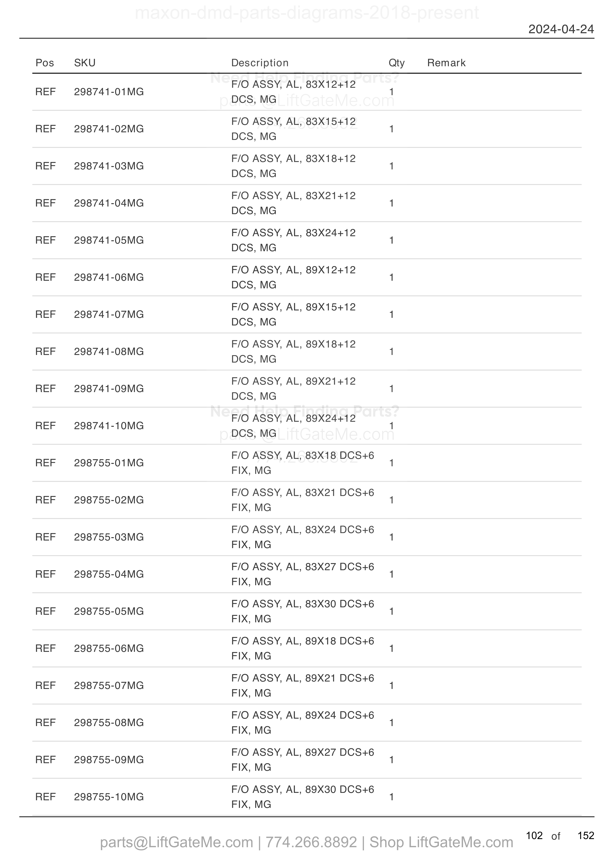Viewport: 614px width, 868px height.
Task: Select SKU 298755-01MG
Action: [109, 463]
